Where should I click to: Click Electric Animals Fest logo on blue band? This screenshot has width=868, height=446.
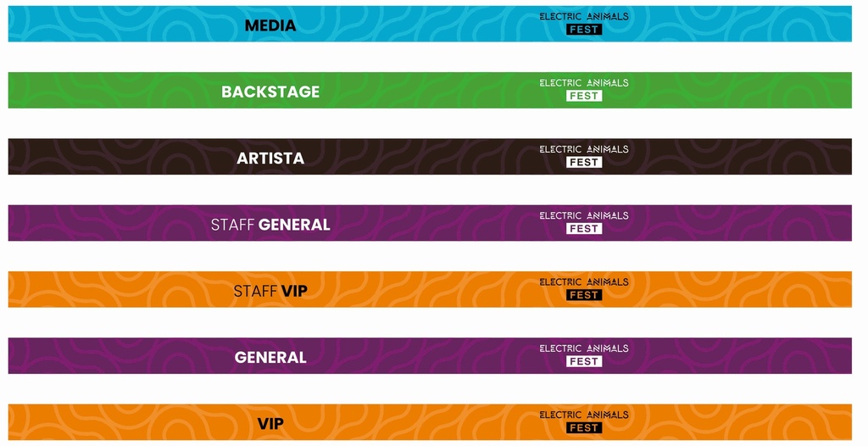click(584, 24)
